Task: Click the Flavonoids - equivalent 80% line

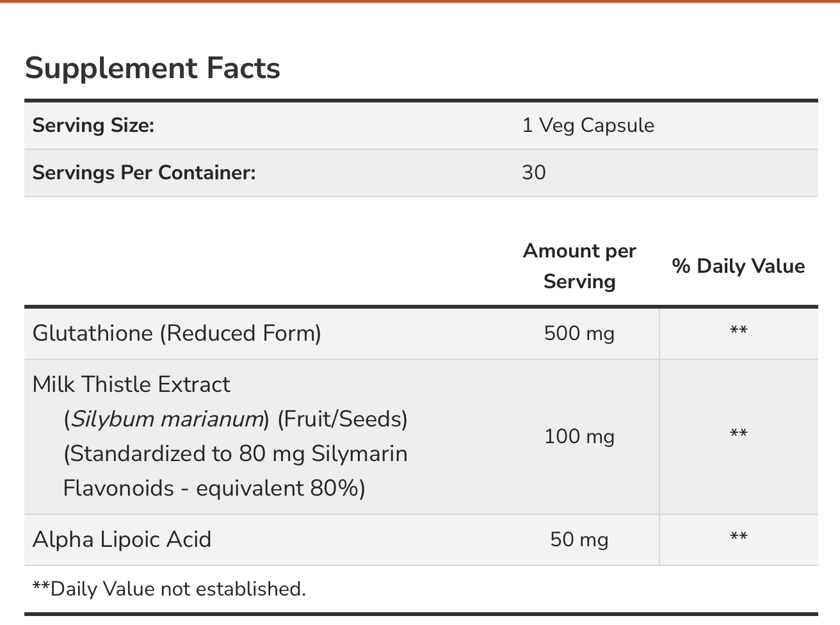Action: pyautogui.click(x=214, y=488)
